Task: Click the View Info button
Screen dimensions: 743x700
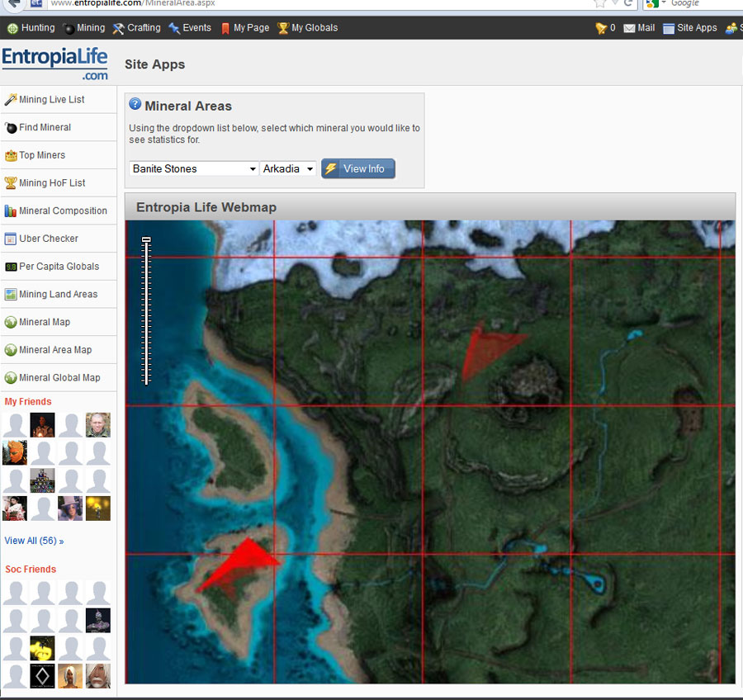Action: (358, 168)
